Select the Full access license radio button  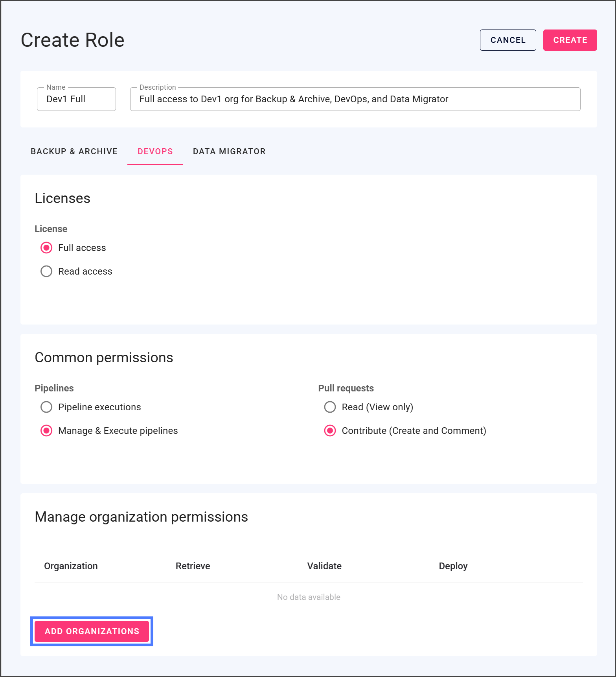point(46,248)
